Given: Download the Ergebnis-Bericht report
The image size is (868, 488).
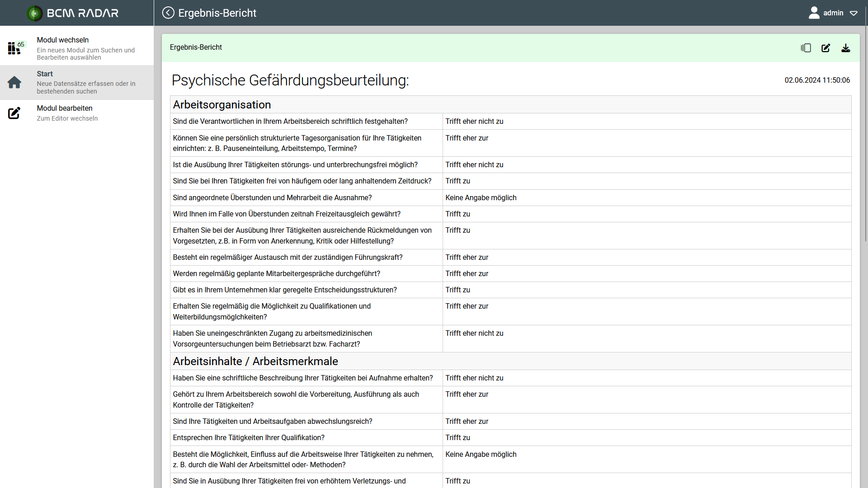Looking at the screenshot, I should coord(845,48).
